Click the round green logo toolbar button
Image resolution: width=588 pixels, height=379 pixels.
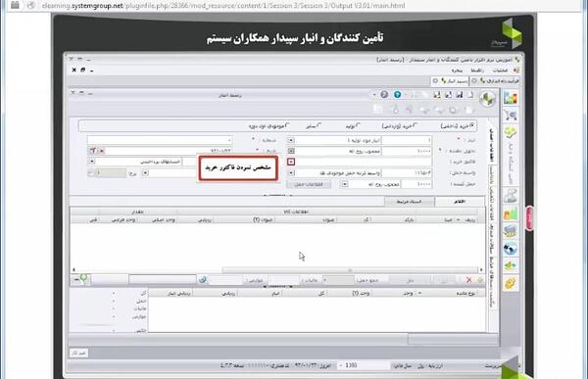(487, 99)
